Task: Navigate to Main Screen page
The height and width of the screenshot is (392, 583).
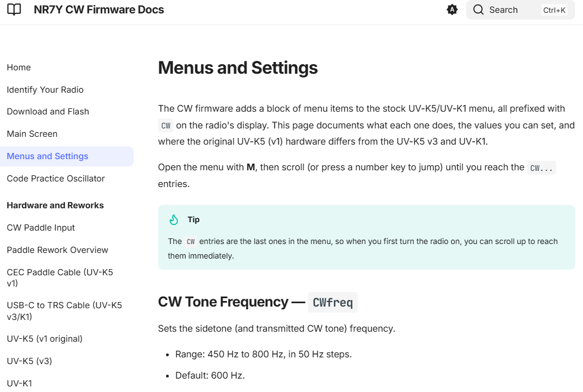Action: pyautogui.click(x=32, y=134)
